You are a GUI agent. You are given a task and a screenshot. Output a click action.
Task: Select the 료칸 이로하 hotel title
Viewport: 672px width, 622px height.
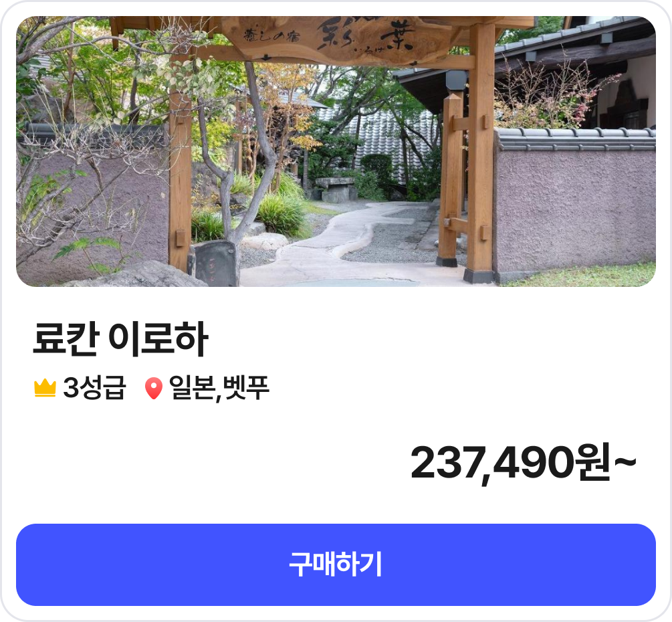pyautogui.click(x=120, y=338)
